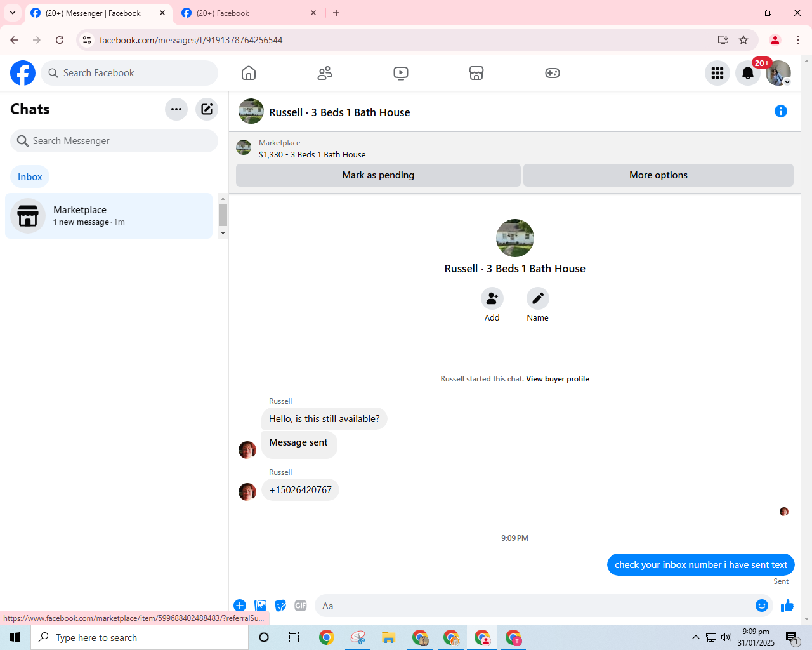812x650 pixels.
Task: Open File Explorer from the taskbar
Action: point(389,637)
